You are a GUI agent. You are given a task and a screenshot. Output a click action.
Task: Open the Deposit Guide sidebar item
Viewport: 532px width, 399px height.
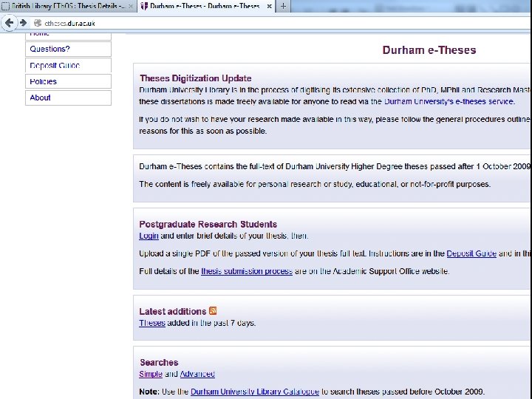(68, 65)
